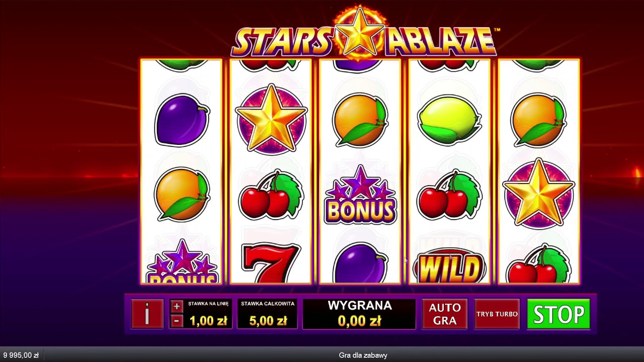644x362 pixels.
Task: Click the cherries on second reel
Action: 271,195
